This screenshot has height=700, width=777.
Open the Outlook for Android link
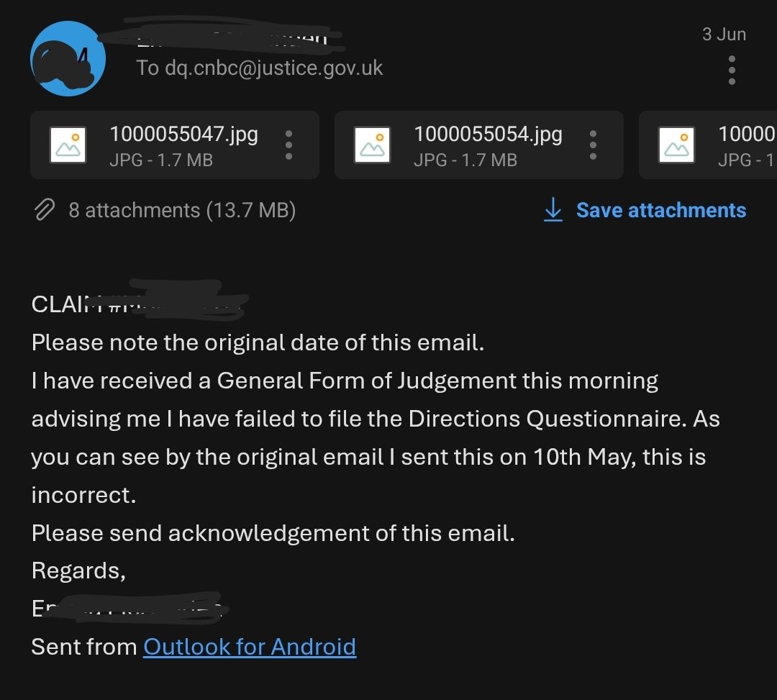[250, 647]
